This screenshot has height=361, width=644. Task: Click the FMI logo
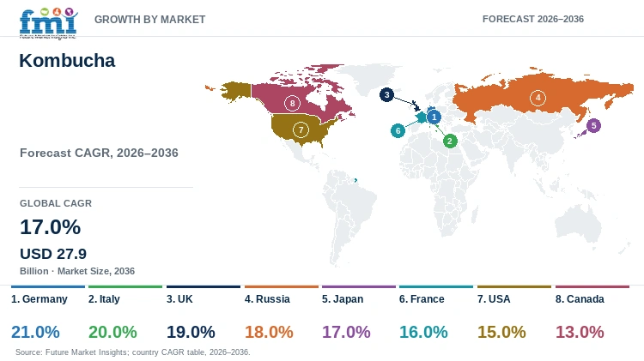tap(48, 23)
